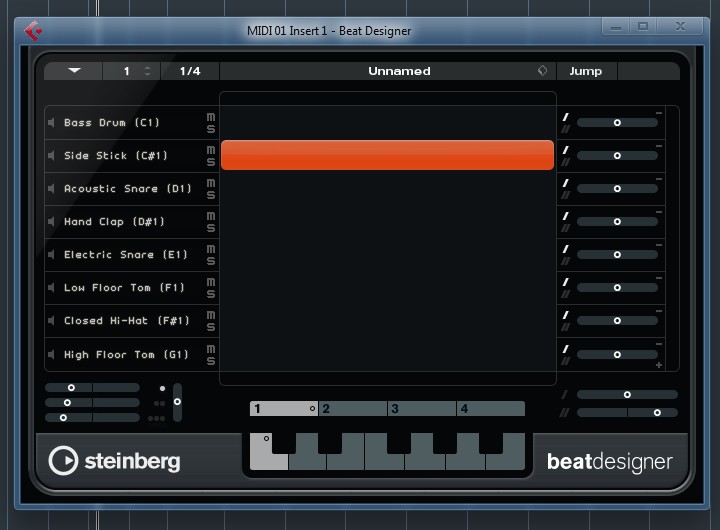The height and width of the screenshot is (530, 720).
Task: Adjust the first flam slider at bottom left
Action: [x=92, y=388]
